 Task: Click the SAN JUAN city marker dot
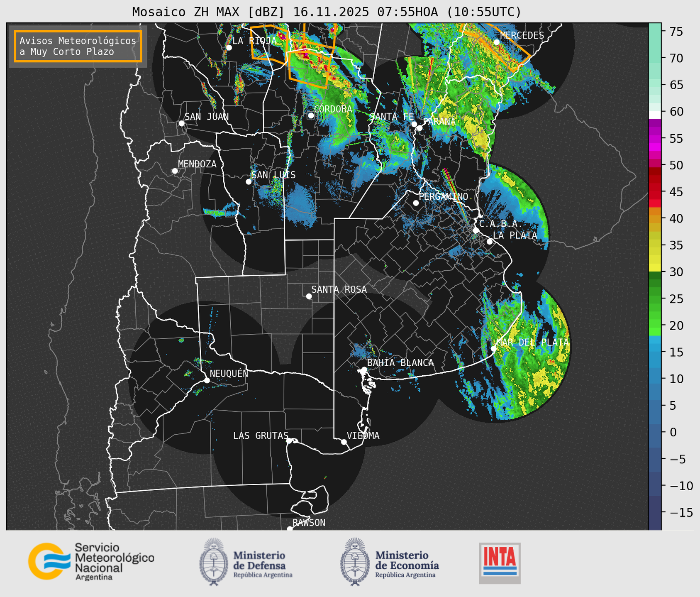[x=181, y=123]
